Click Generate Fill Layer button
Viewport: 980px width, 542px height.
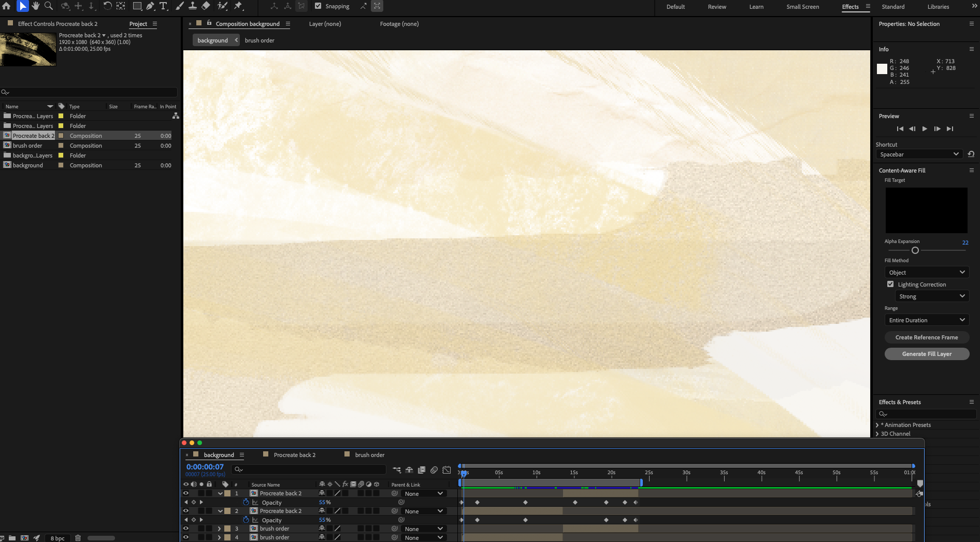pyautogui.click(x=927, y=354)
